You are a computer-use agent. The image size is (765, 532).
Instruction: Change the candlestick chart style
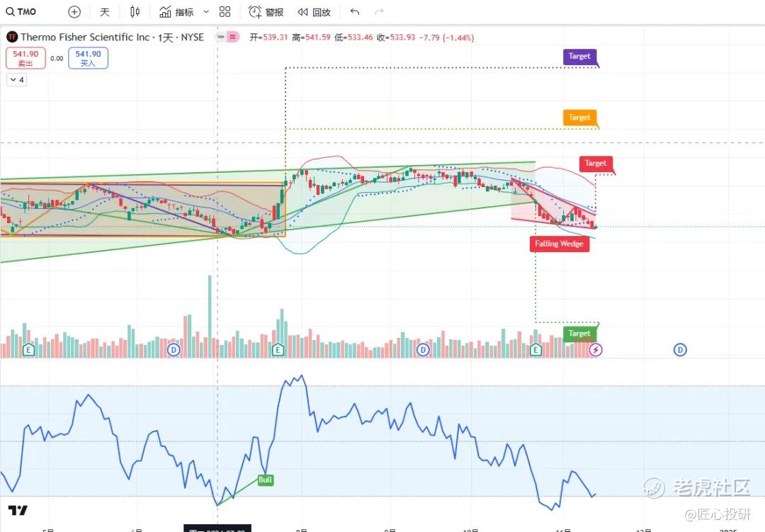(135, 12)
